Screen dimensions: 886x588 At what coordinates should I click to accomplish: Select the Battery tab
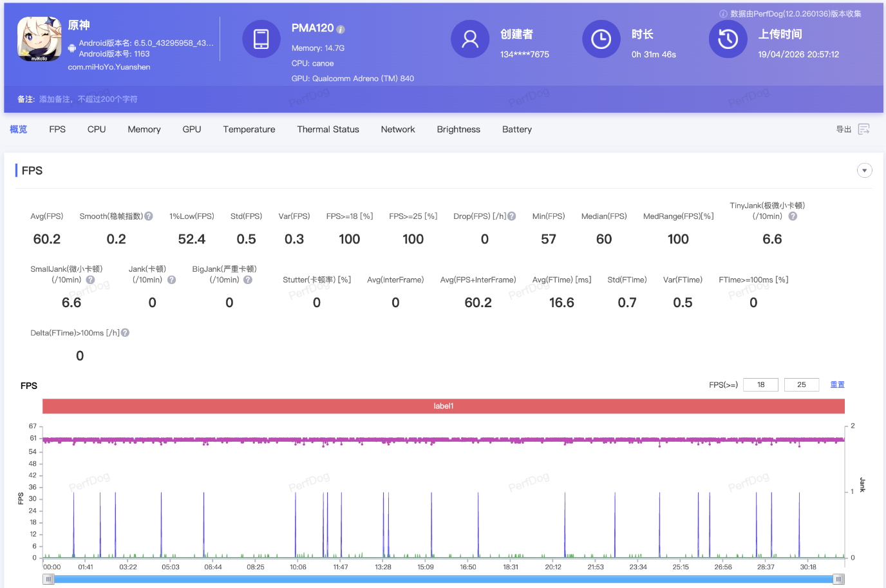516,129
